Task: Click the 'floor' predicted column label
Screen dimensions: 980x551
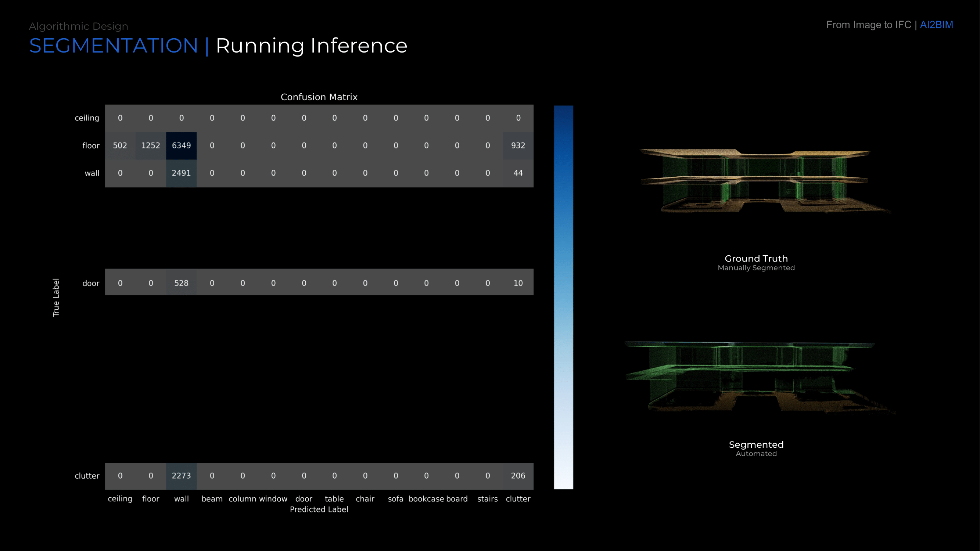Action: pyautogui.click(x=151, y=499)
